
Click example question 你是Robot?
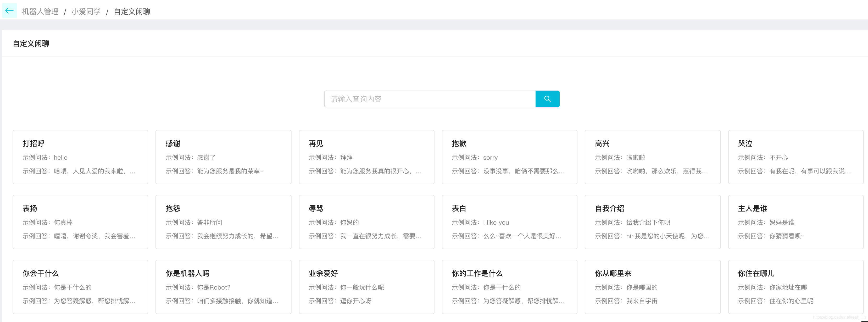214,288
